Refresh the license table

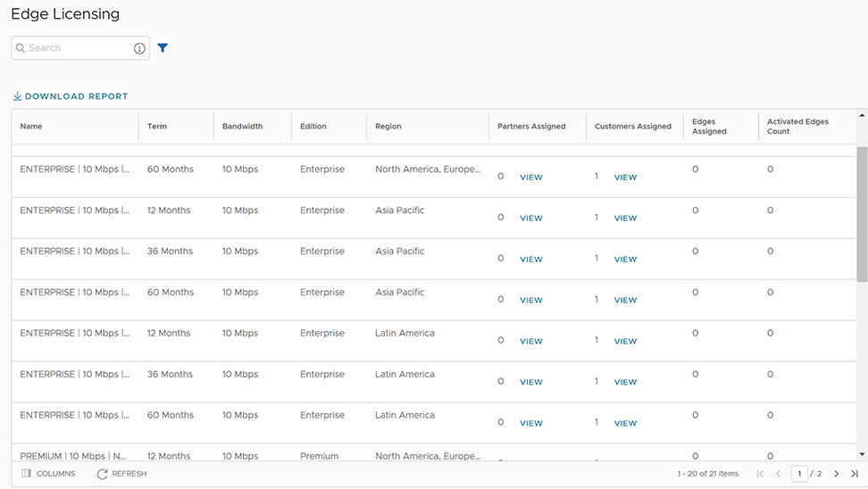pyautogui.click(x=122, y=474)
